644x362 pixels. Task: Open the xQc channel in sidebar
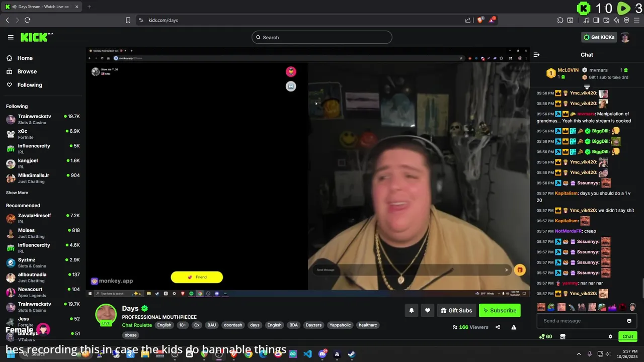[43, 134]
